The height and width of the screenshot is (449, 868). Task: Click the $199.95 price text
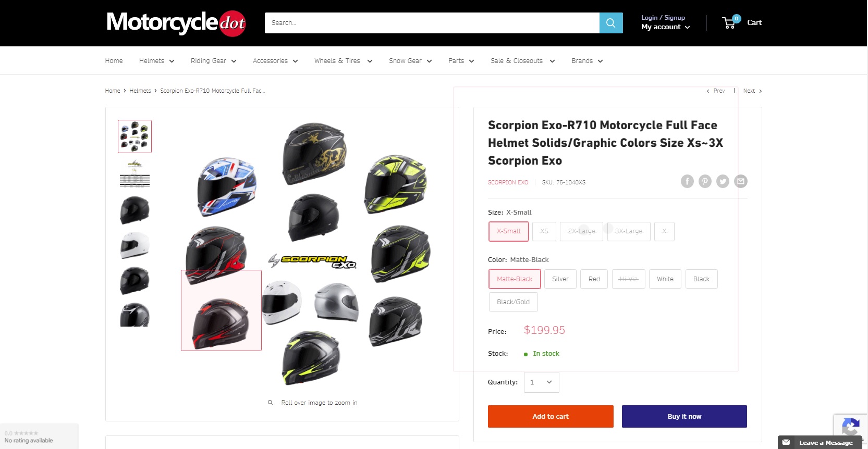click(544, 330)
